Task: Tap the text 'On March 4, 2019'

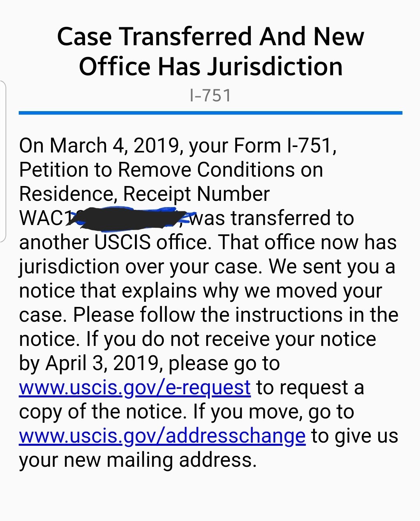Action: coord(99,146)
